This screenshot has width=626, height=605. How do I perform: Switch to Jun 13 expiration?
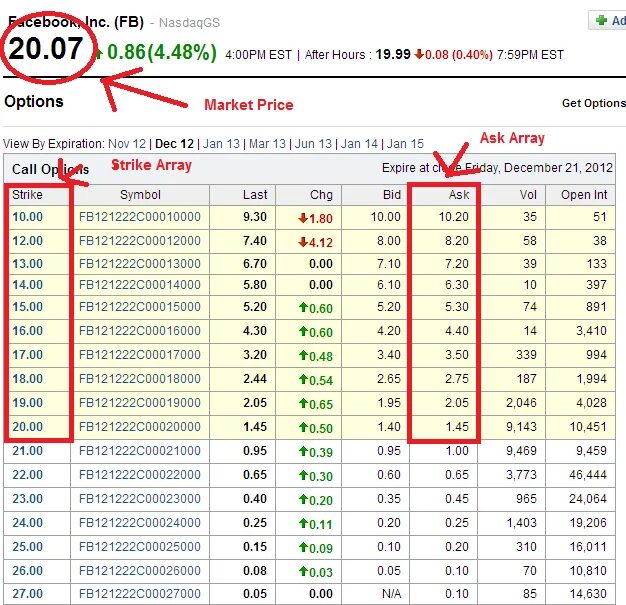[x=313, y=143]
